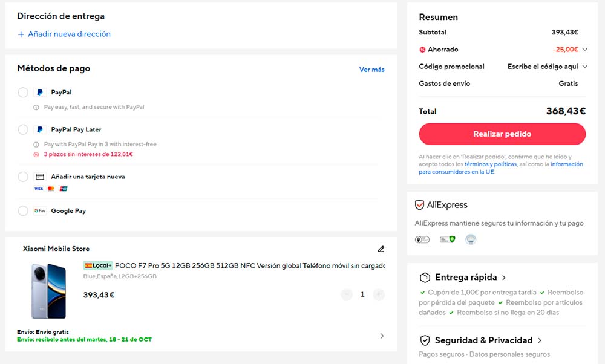Choose Google Pay radio button
This screenshot has height=364, width=605.
23,211
